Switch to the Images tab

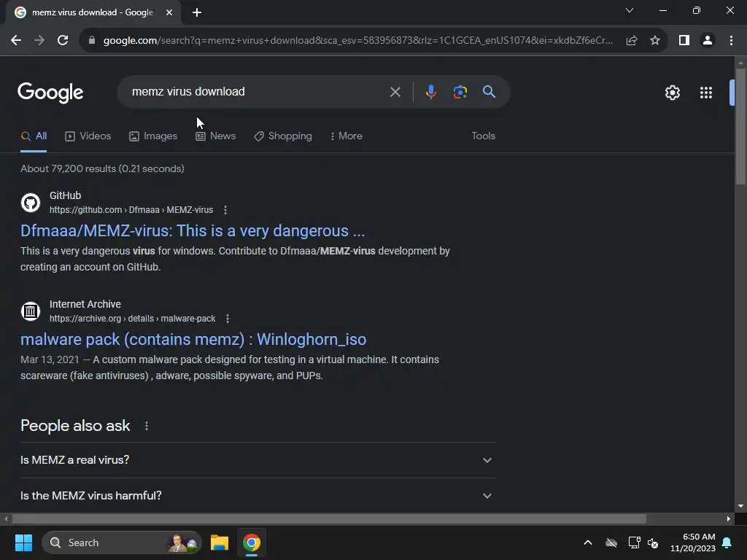(x=153, y=136)
